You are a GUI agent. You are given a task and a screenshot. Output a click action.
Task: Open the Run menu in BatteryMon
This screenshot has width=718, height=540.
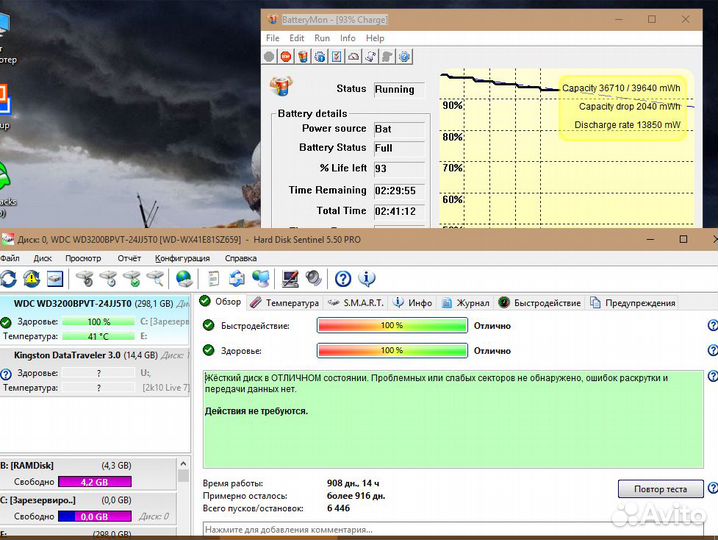(x=322, y=38)
